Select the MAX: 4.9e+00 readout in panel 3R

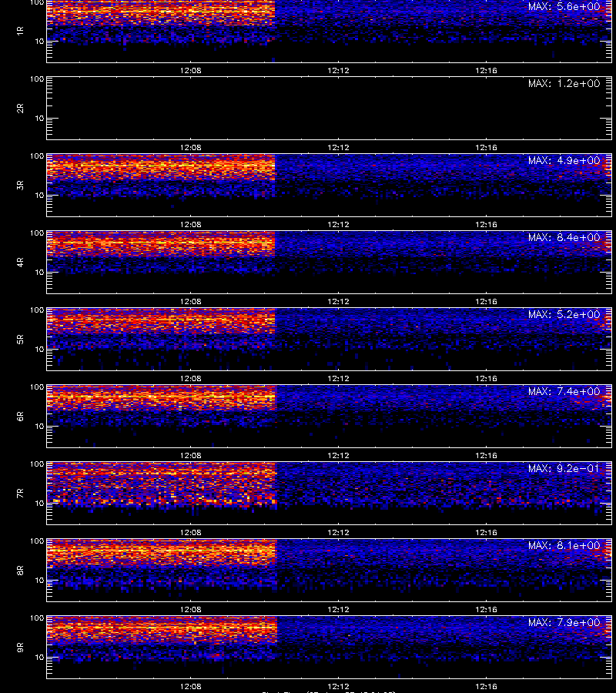[x=564, y=160]
